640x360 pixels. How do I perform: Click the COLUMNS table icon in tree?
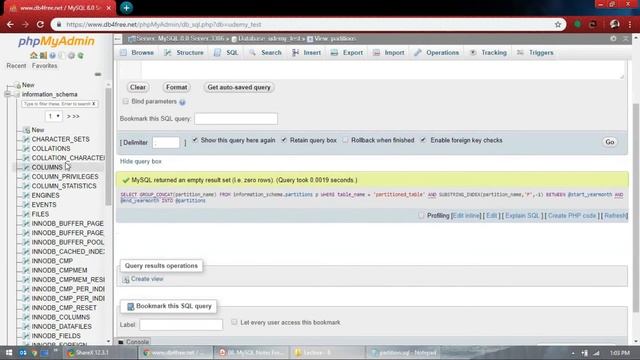[x=26, y=167]
